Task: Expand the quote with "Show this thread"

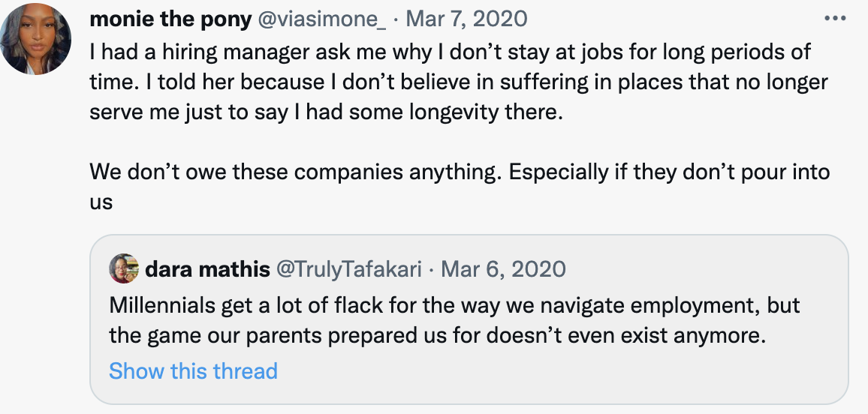Action: click(x=193, y=370)
